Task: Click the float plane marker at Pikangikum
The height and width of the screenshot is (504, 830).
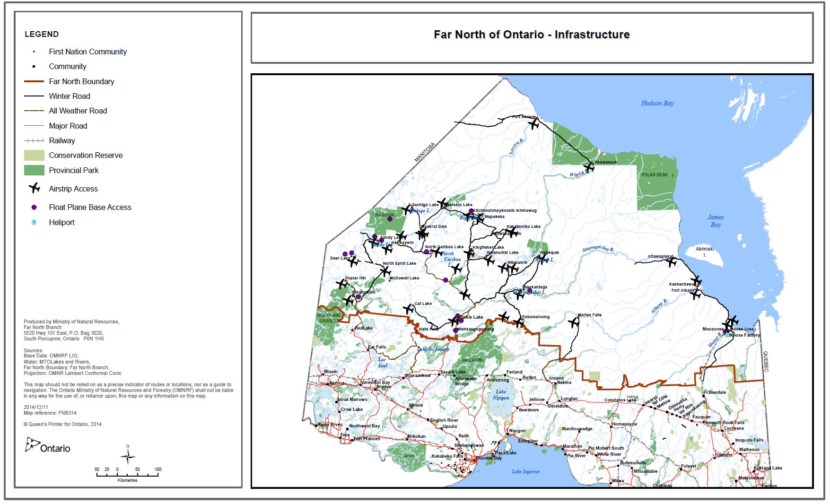Action: click(x=358, y=297)
